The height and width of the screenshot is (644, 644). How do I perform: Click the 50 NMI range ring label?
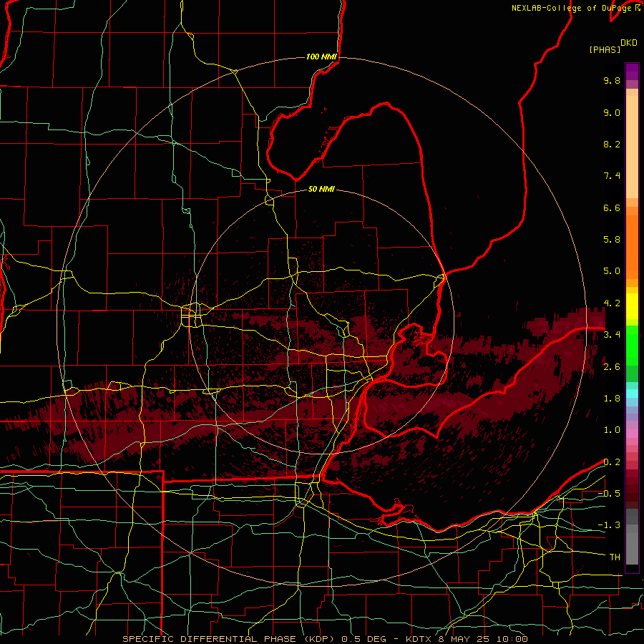(x=321, y=190)
